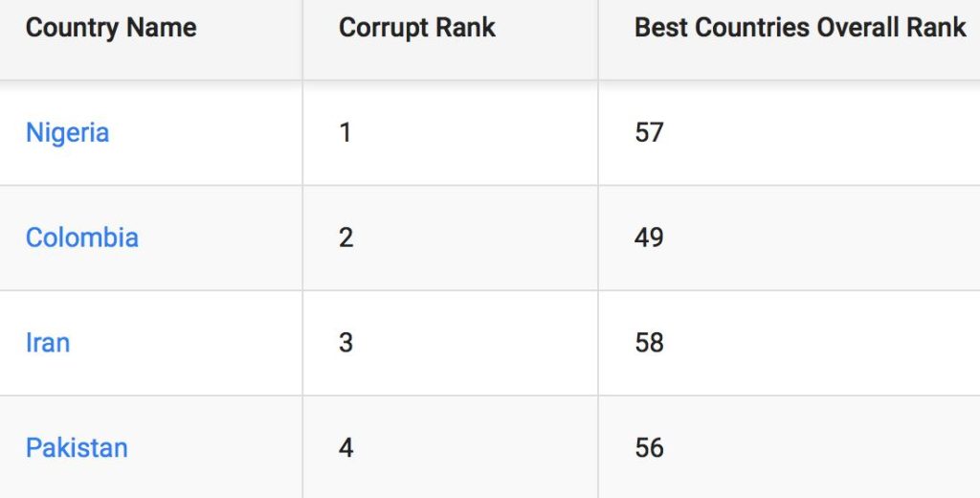The image size is (980, 498).
Task: Click header divider between Country Name and Corrupt Rank
Action: (x=302, y=38)
